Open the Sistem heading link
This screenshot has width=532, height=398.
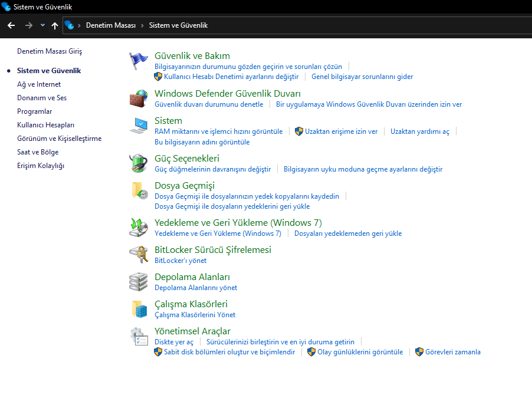pos(168,120)
